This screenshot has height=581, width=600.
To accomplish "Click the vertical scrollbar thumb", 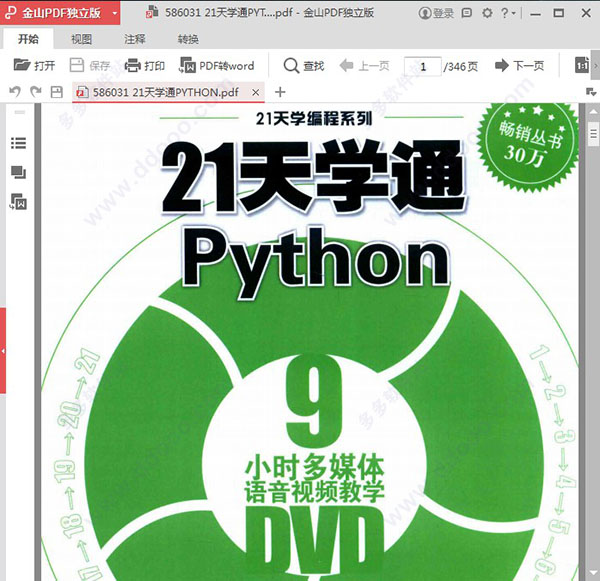I will click(593, 134).
